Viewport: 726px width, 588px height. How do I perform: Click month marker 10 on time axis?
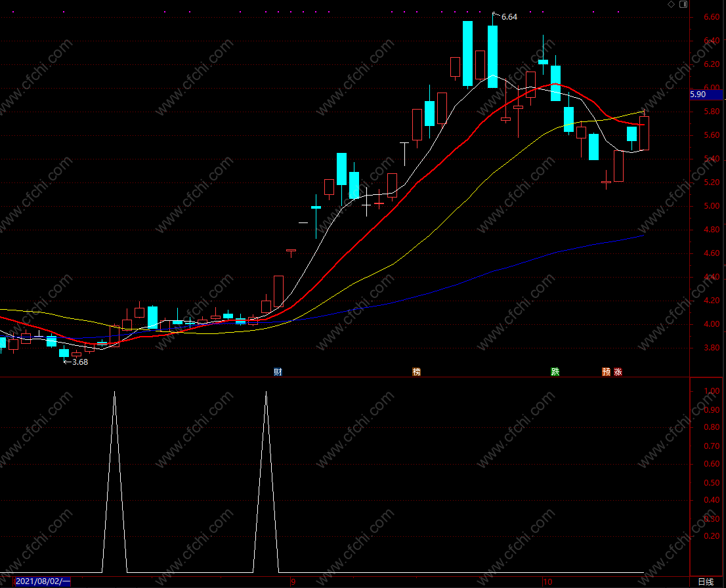pos(547,582)
